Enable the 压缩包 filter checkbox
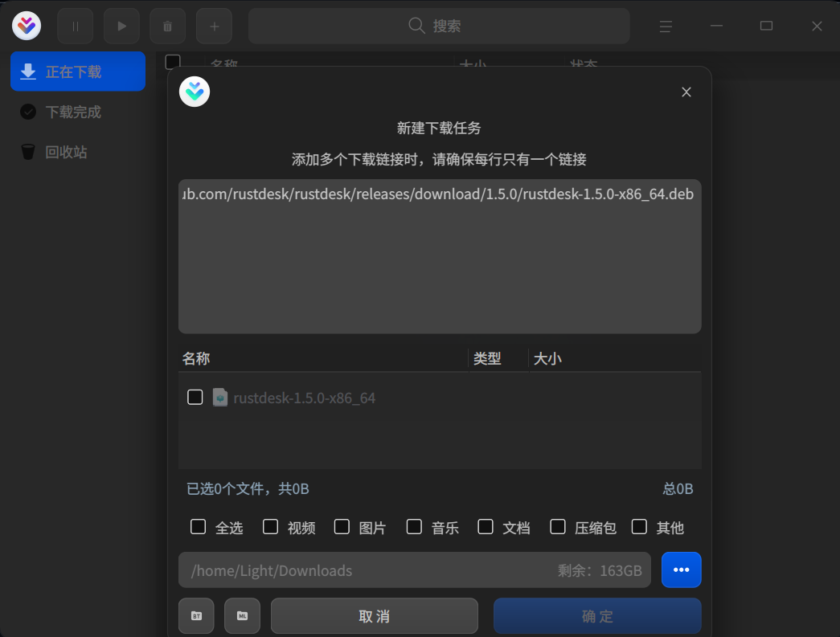This screenshot has width=840, height=637. tap(558, 527)
